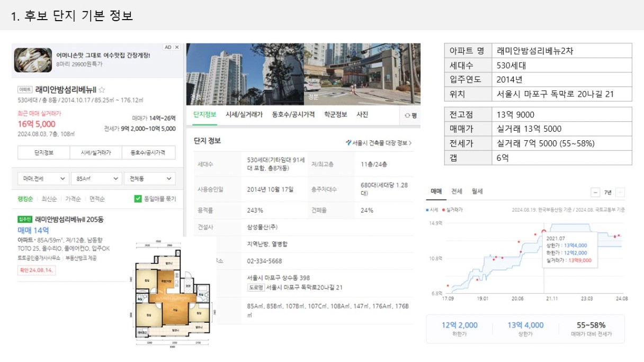Image resolution: width=644 pixels, height=362 pixels.
Task: Open the 전경 complex photo
Action: (245, 74)
